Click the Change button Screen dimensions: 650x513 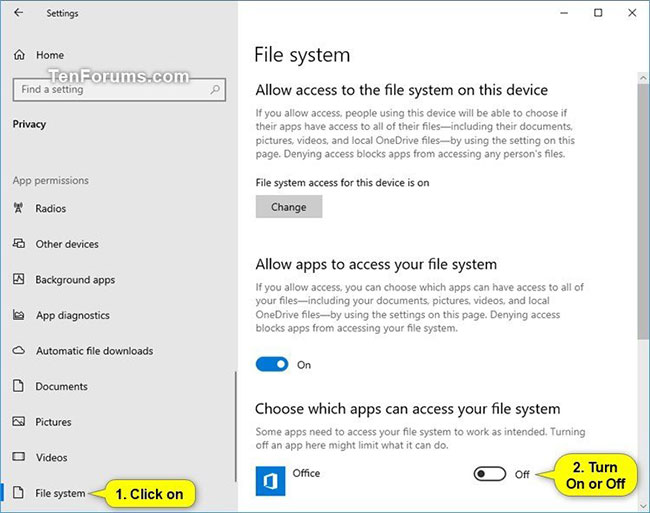(x=289, y=207)
